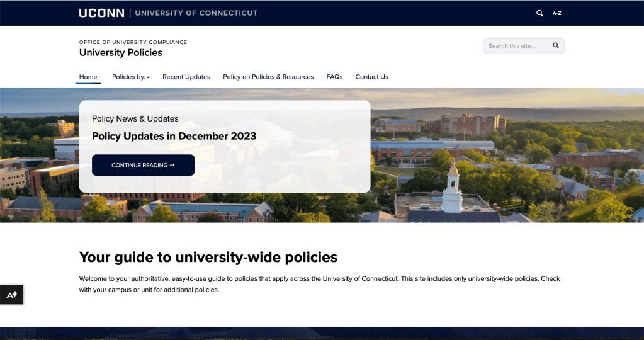This screenshot has height=340, width=644.
Task: Click the UCONN wordmark logo
Action: pyautogui.click(x=101, y=13)
